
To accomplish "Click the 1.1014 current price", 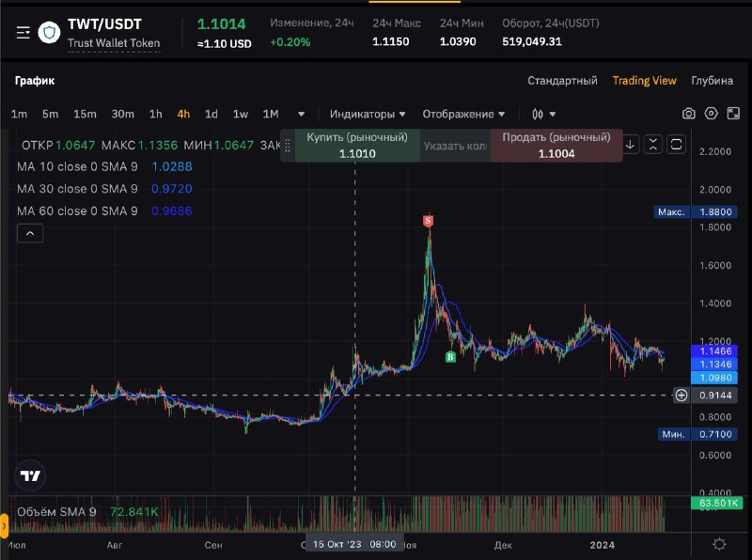I will [x=222, y=24].
